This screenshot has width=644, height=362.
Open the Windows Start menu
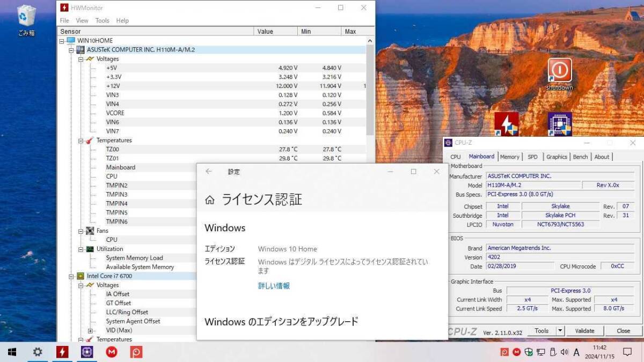12,352
